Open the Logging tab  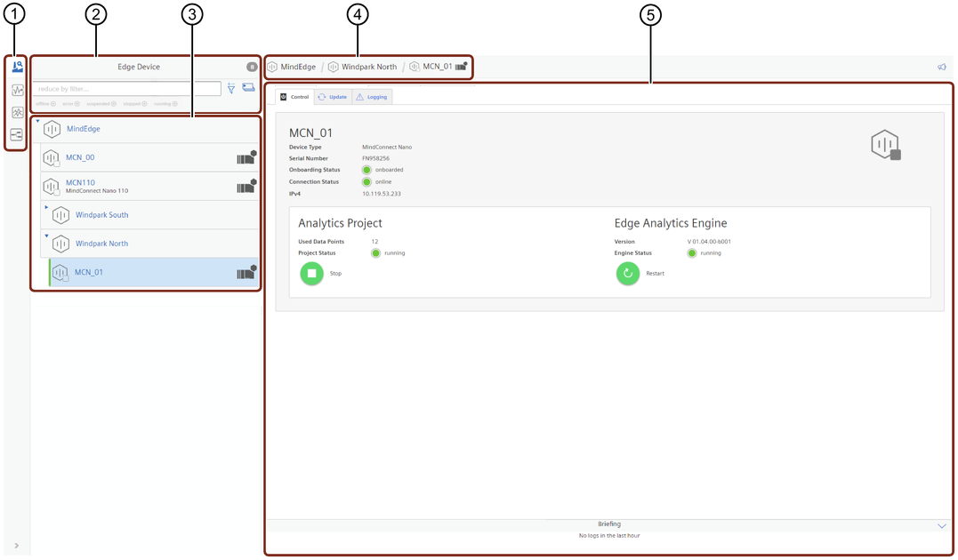click(x=372, y=97)
